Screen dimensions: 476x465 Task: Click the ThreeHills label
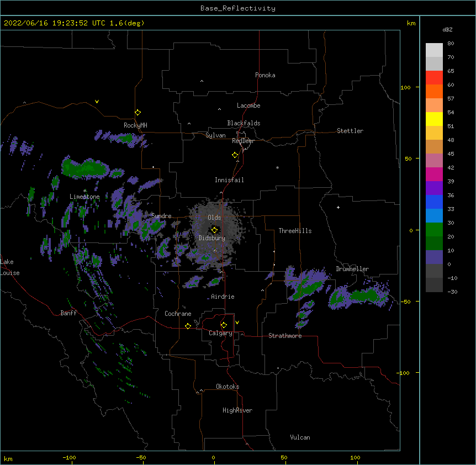tap(295, 231)
